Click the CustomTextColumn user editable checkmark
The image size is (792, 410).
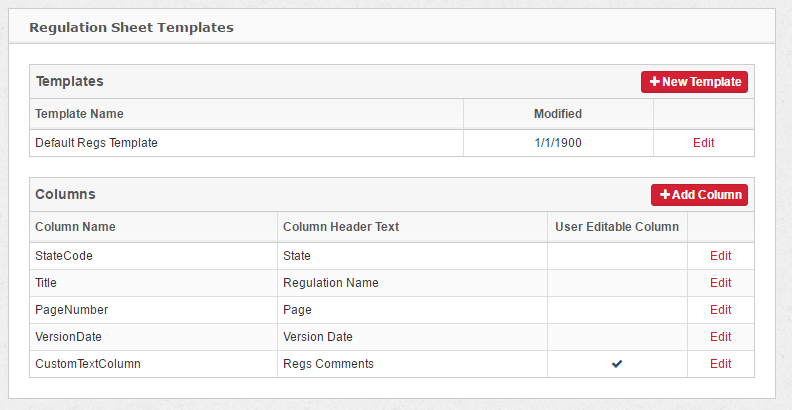pos(617,364)
